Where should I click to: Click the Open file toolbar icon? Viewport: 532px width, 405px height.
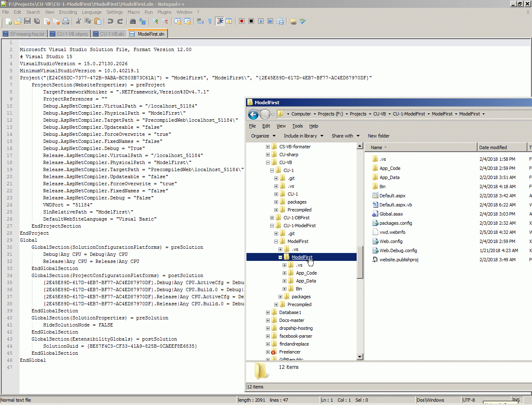click(x=18, y=21)
